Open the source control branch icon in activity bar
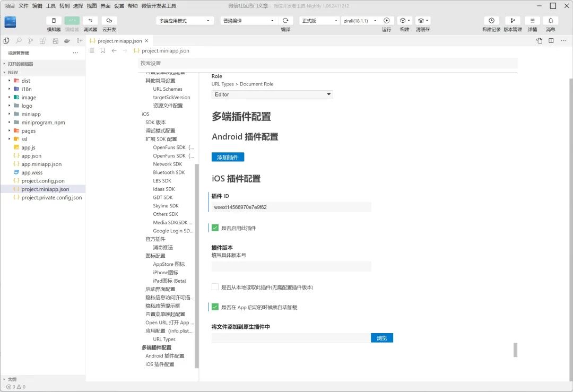This screenshot has height=392, width=573. (31, 41)
